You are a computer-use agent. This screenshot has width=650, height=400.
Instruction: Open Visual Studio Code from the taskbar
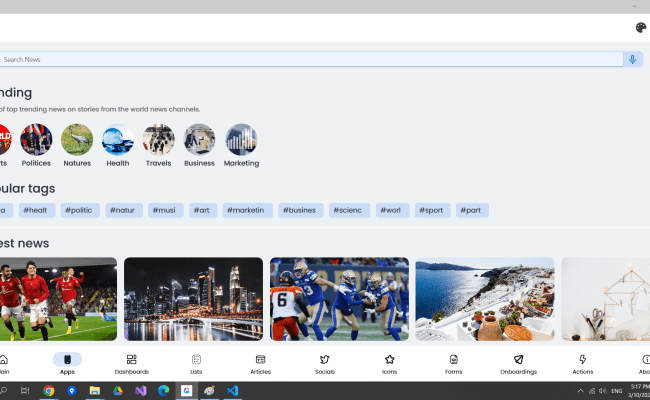point(233,390)
